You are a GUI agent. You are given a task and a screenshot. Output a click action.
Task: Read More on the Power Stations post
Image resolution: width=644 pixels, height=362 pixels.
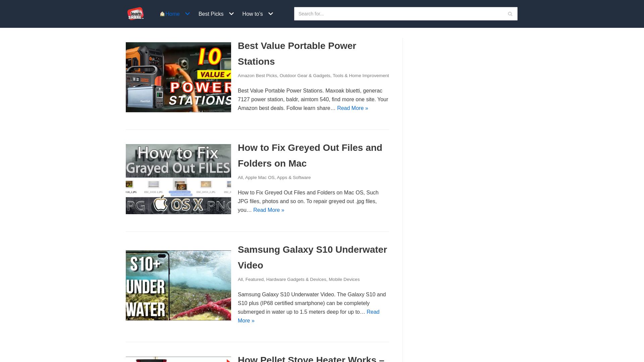[x=352, y=108]
